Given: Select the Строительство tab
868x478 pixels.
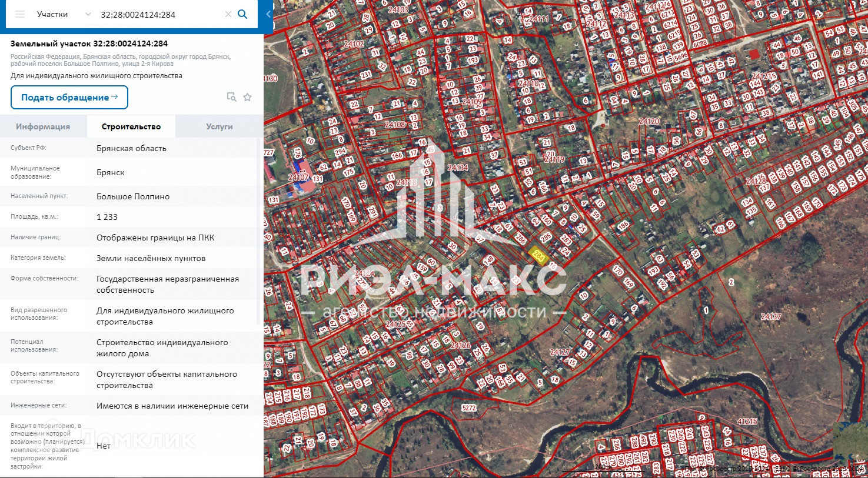Looking at the screenshot, I should (x=131, y=126).
